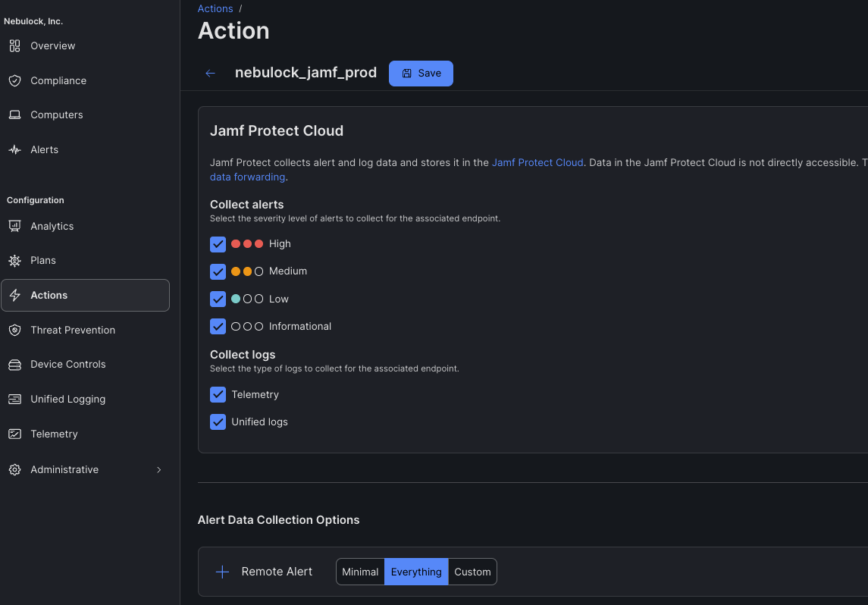
Task: Click the floppy disk icon in Save
Action: (x=407, y=74)
